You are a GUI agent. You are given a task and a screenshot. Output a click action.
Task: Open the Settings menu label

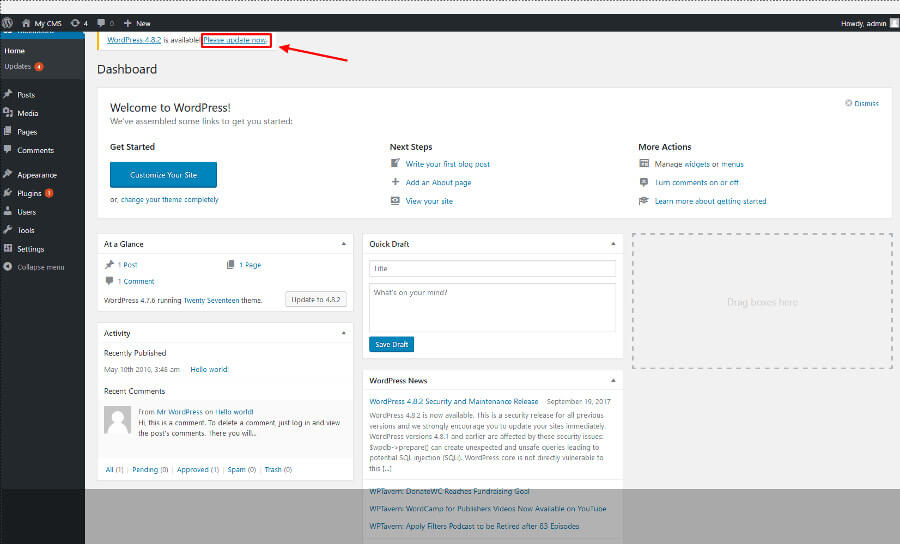point(31,249)
